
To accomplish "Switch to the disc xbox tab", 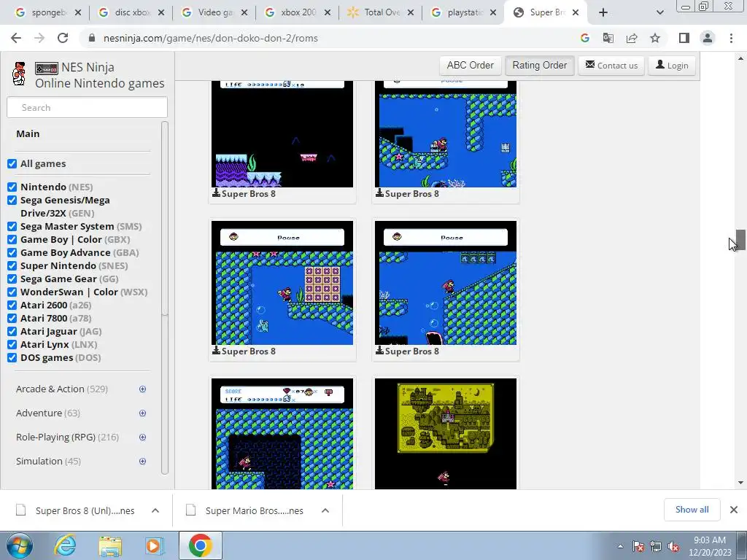I will 131,12.
